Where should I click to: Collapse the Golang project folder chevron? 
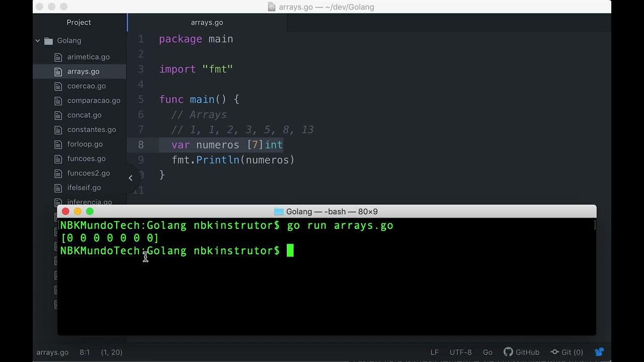tap(38, 41)
